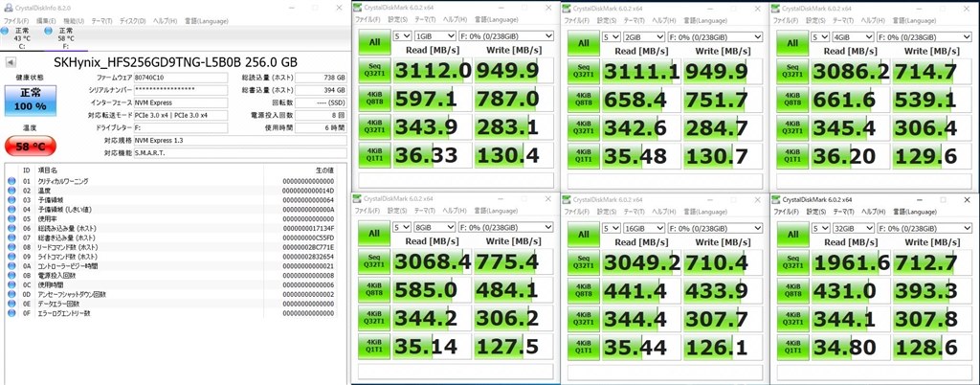Click the 生の値 column header
The width and height of the screenshot is (980, 385).
(x=325, y=170)
